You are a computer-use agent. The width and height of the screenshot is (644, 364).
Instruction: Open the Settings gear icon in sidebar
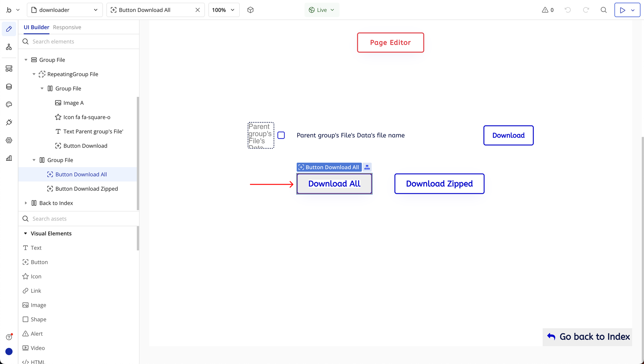pos(9,140)
